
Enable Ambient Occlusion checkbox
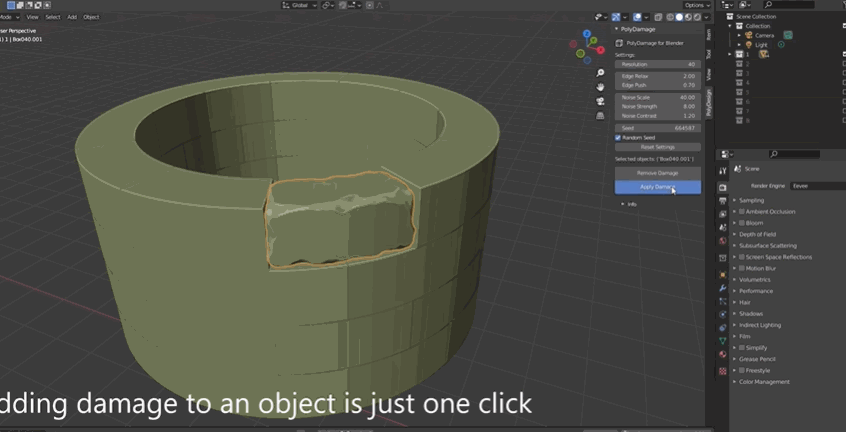742,211
